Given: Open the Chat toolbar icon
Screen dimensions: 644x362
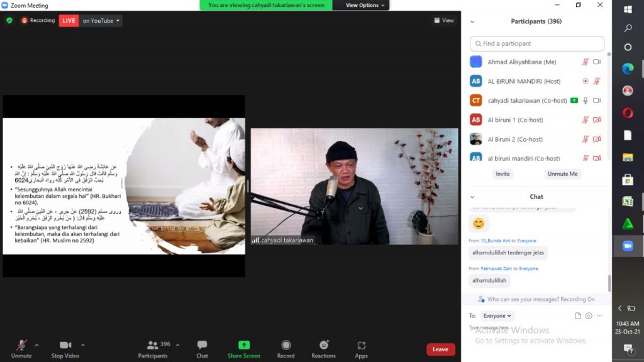Looking at the screenshot, I should (202, 345).
